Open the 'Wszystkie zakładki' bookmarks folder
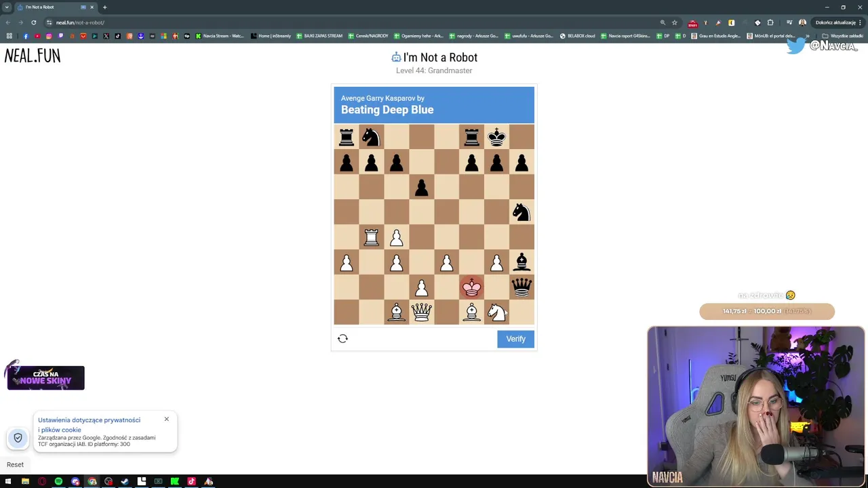The width and height of the screenshot is (868, 488). (842, 36)
